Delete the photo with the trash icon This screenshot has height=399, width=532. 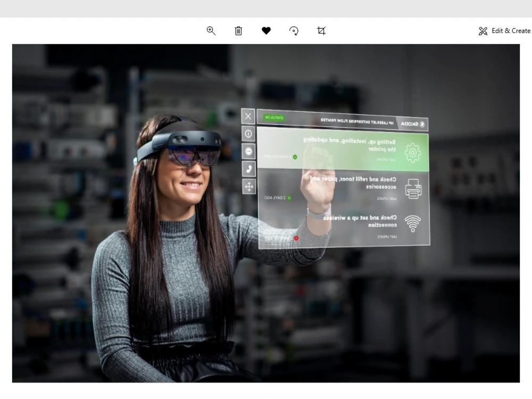pos(238,31)
